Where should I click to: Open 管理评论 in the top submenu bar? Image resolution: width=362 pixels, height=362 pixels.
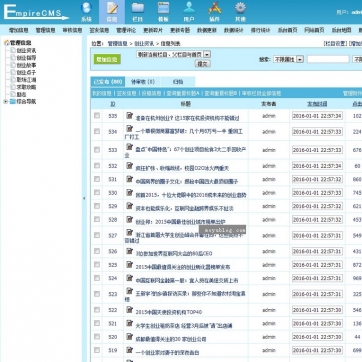126,30
